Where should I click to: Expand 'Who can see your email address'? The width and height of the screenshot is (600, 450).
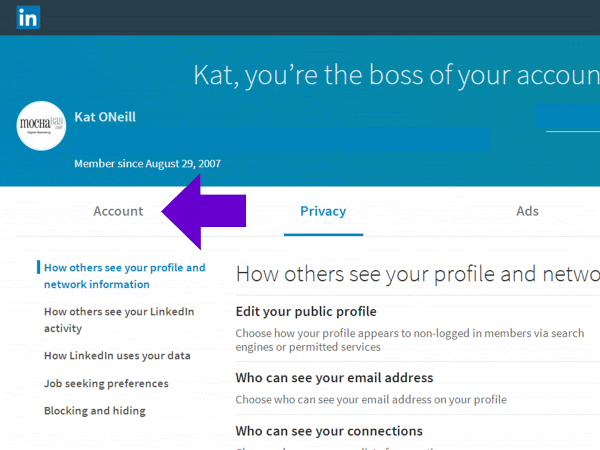(x=334, y=378)
